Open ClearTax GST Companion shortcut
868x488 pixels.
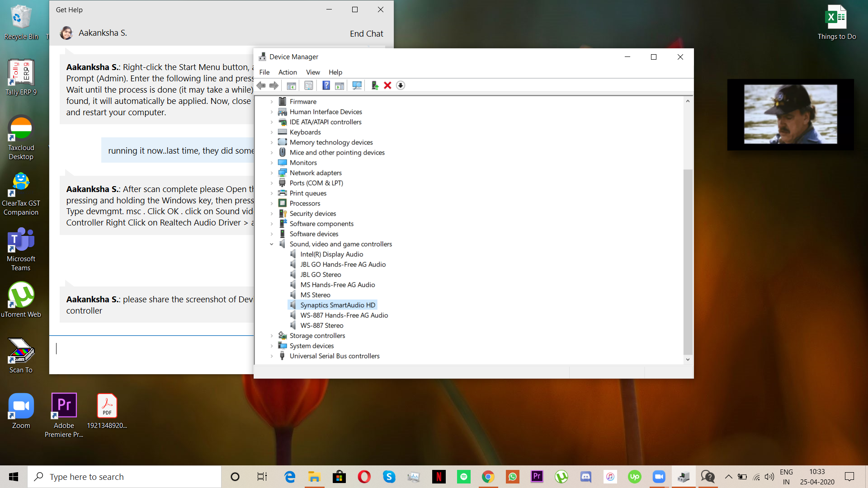pos(21,194)
